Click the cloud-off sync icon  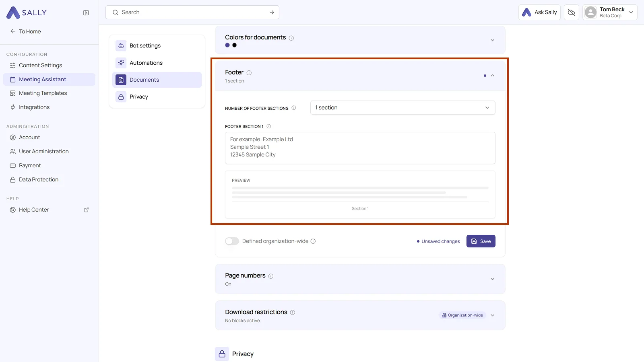(x=572, y=12)
